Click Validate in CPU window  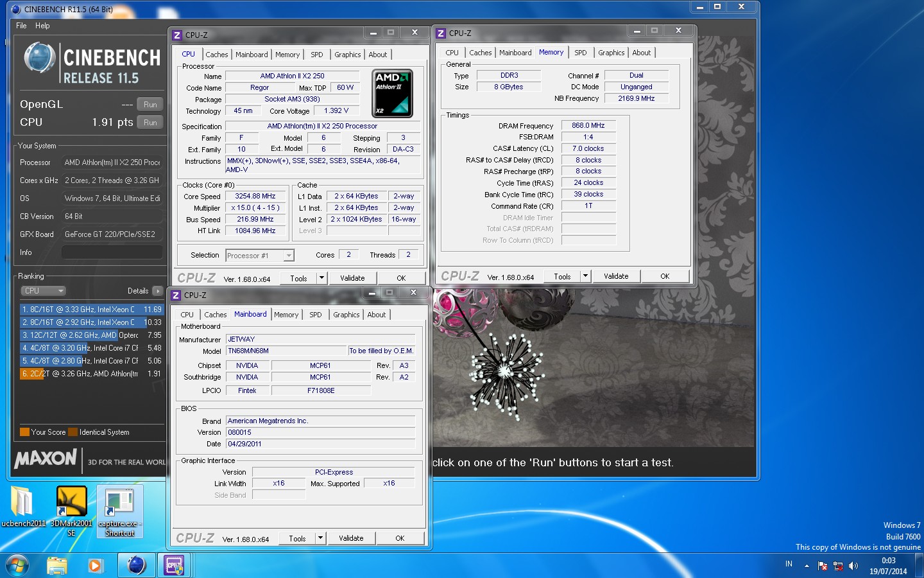click(x=352, y=278)
